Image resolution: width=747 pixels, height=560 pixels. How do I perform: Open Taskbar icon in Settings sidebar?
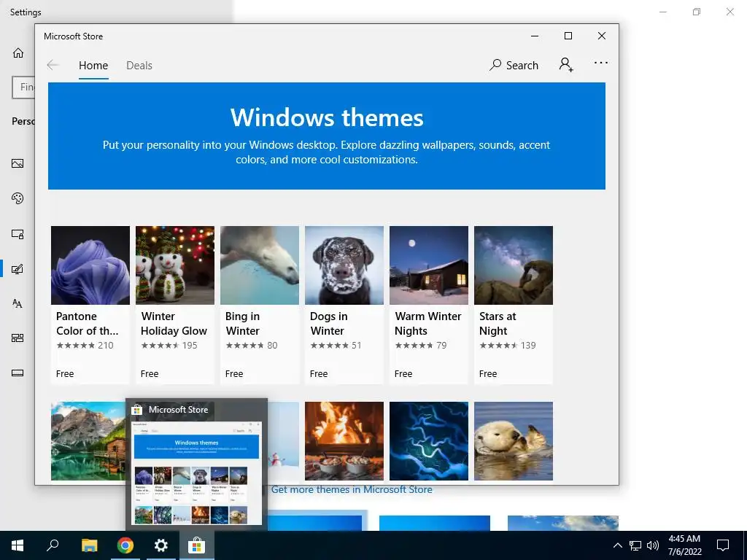coord(18,373)
